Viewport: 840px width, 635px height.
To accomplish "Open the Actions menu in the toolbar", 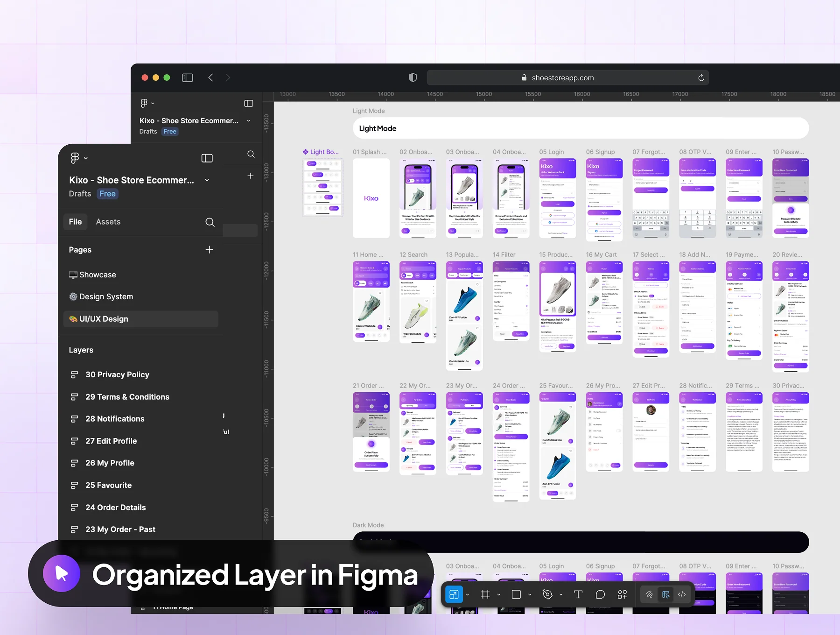I will 623,594.
